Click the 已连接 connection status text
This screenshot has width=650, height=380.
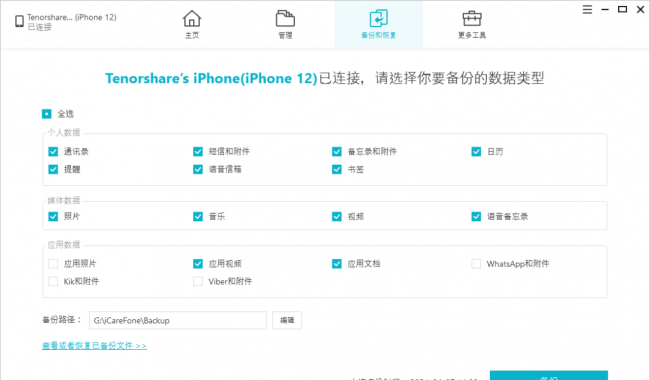click(x=40, y=27)
